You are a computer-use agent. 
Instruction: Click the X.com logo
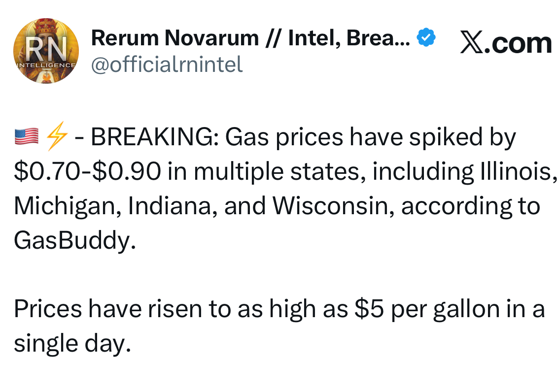pos(506,43)
